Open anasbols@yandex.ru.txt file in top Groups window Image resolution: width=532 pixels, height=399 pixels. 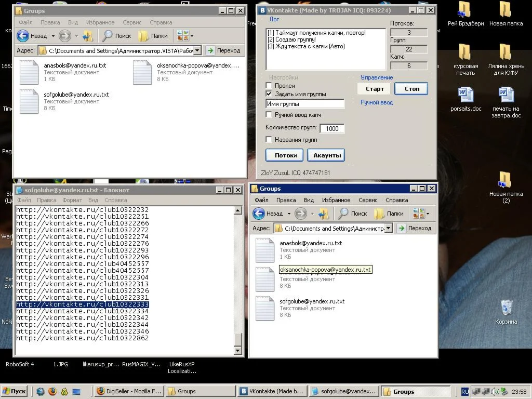29,72
